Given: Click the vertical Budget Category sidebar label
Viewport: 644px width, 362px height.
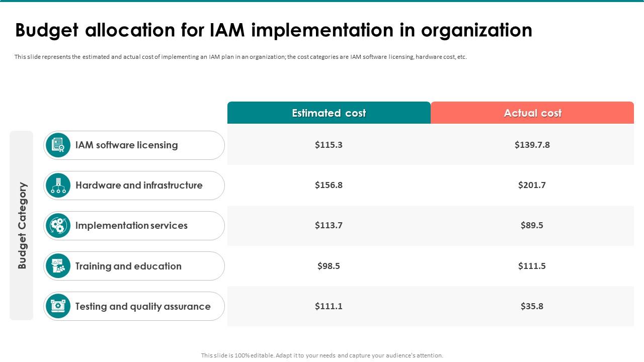Looking at the screenshot, I should click(22, 225).
